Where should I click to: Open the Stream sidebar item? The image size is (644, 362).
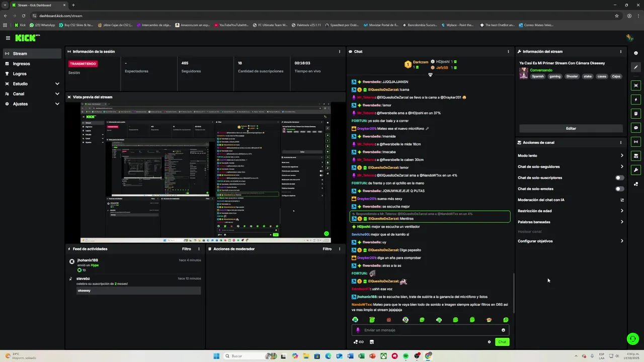pyautogui.click(x=32, y=53)
